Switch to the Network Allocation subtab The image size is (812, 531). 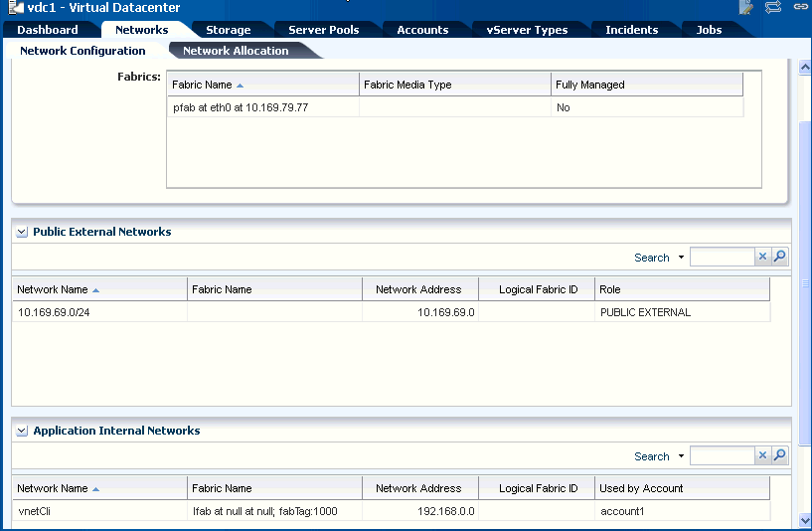(236, 51)
